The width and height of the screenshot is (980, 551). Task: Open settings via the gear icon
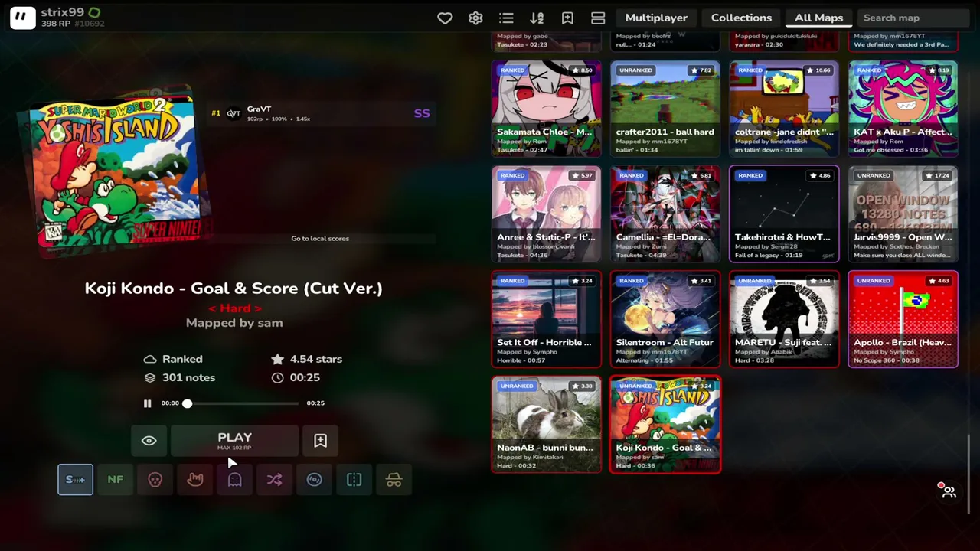pyautogui.click(x=475, y=18)
